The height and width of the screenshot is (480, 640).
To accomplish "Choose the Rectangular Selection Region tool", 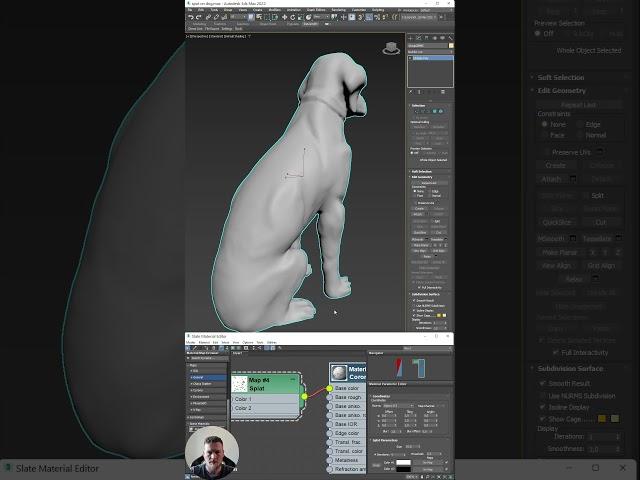I will [x=267, y=17].
